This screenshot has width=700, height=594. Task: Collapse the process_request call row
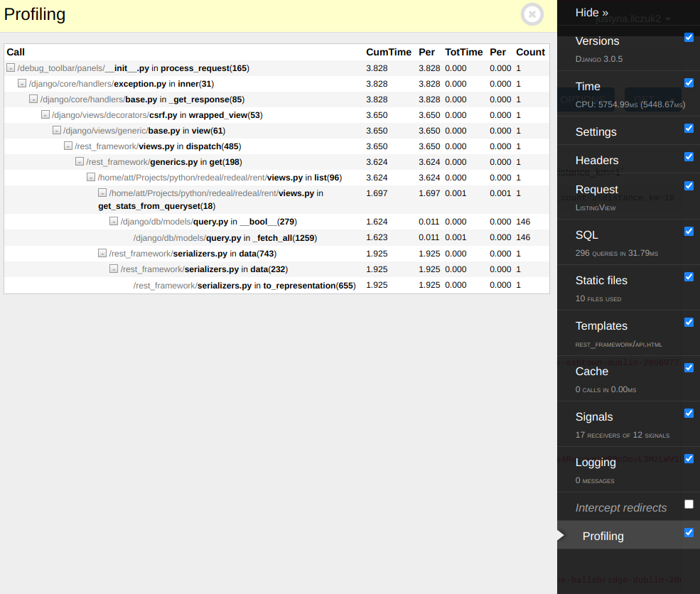[x=11, y=68]
